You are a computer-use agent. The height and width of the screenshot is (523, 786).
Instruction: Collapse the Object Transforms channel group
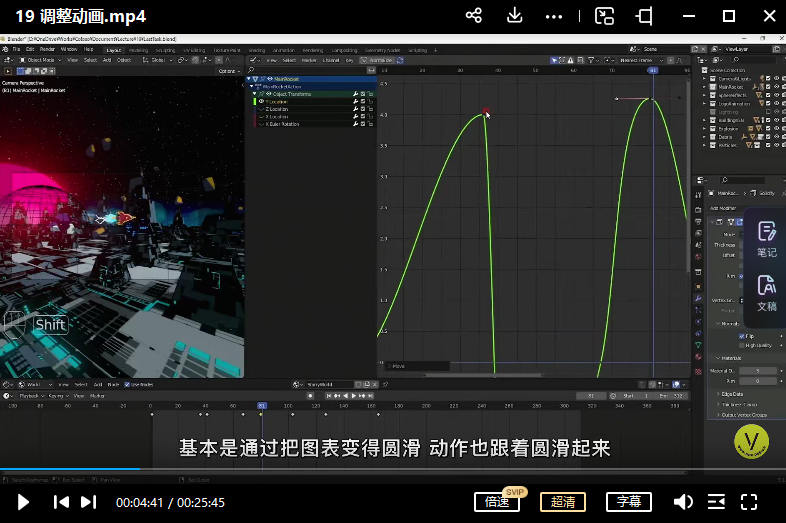256,94
